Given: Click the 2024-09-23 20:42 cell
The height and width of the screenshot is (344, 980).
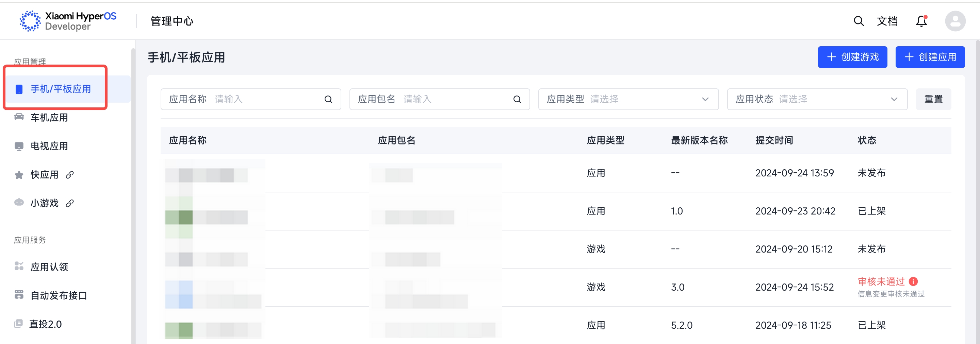Looking at the screenshot, I should [795, 211].
